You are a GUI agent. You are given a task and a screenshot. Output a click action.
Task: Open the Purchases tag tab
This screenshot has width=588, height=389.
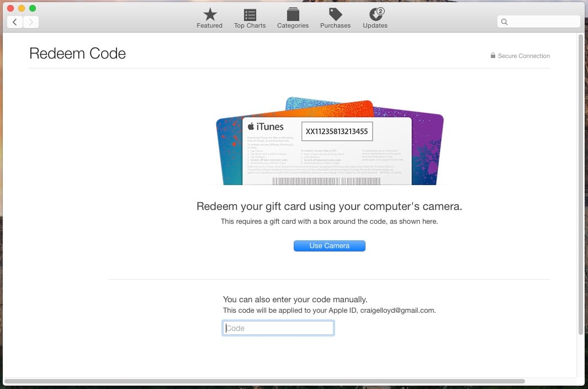point(335,18)
